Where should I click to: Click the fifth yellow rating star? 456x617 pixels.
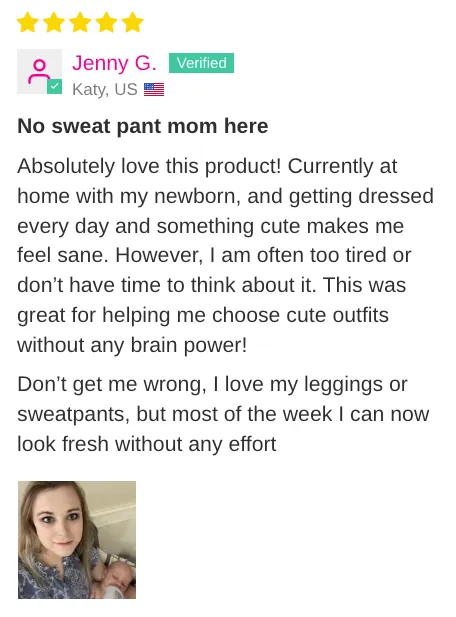(133, 22)
